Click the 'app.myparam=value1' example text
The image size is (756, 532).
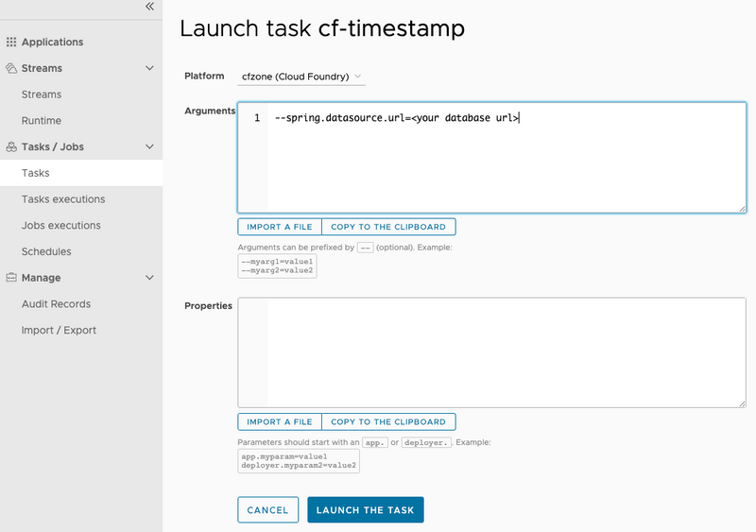pyautogui.click(x=284, y=456)
